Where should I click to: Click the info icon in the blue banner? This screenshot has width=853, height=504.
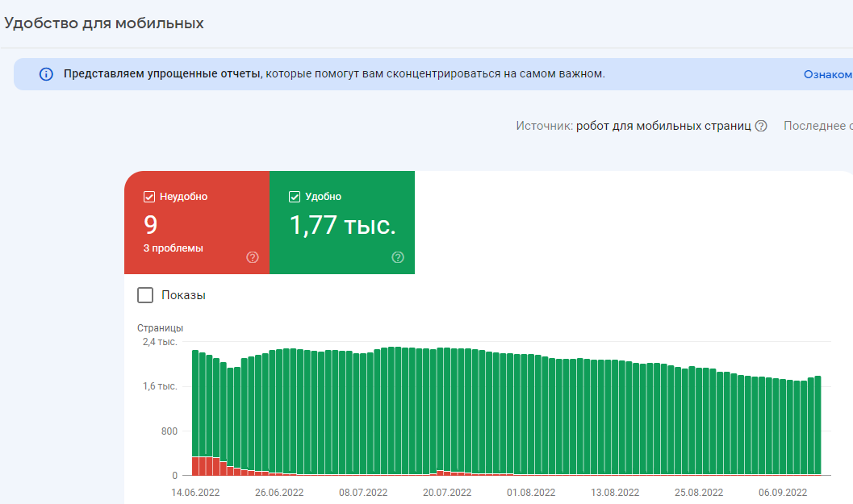46,74
